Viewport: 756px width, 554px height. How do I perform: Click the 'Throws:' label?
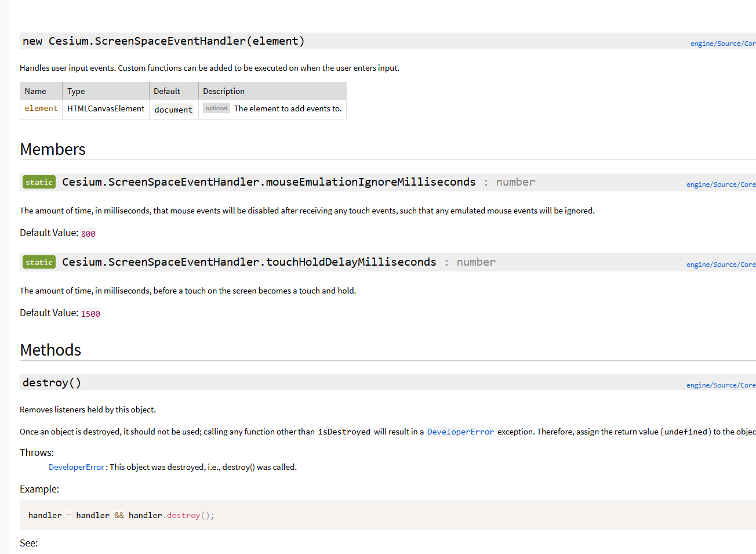tap(37, 452)
